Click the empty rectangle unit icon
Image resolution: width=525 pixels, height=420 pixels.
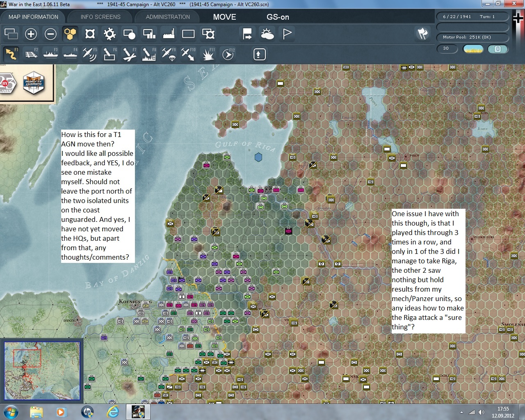coord(188,34)
